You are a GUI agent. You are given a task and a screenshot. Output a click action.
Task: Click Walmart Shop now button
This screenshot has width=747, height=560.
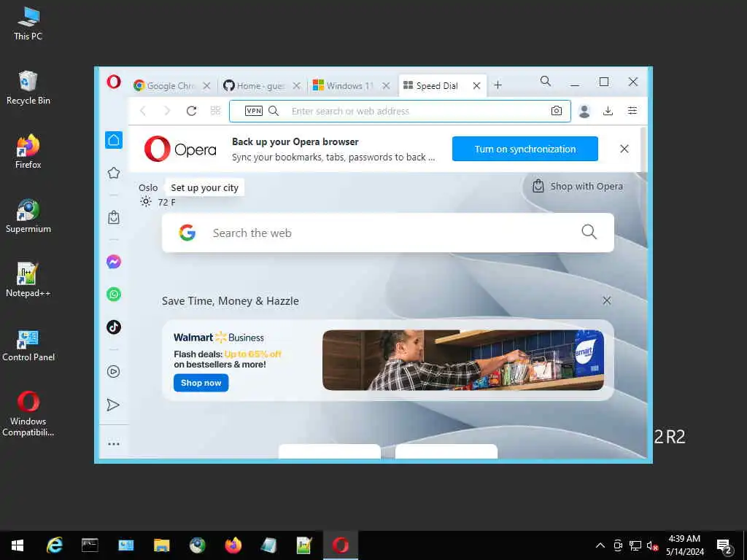201,383
